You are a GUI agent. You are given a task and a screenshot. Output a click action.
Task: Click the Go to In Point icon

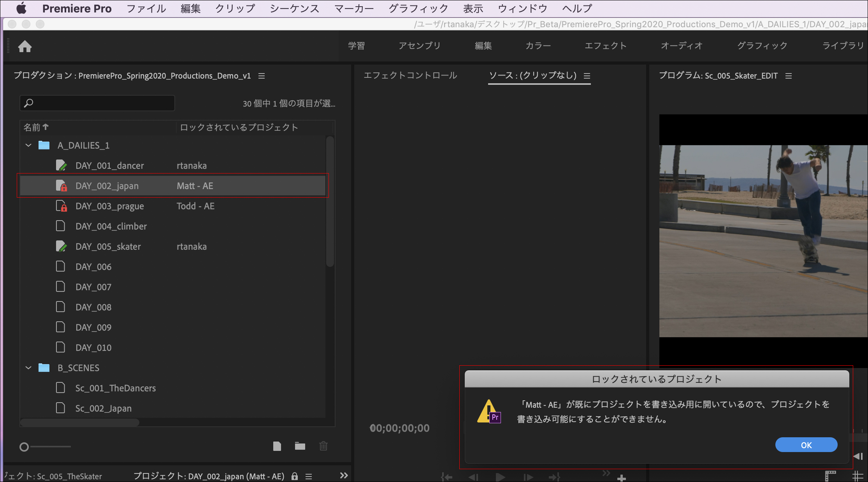point(446,477)
